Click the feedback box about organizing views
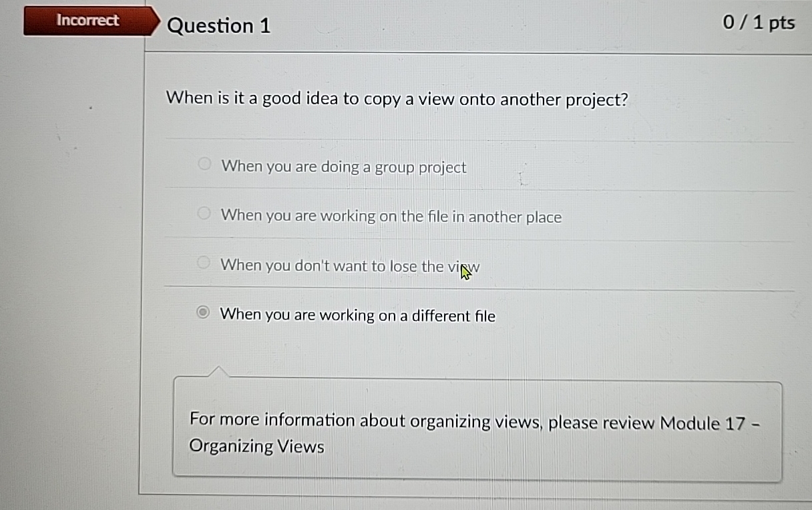Viewport: 812px width, 510px height. [477, 431]
